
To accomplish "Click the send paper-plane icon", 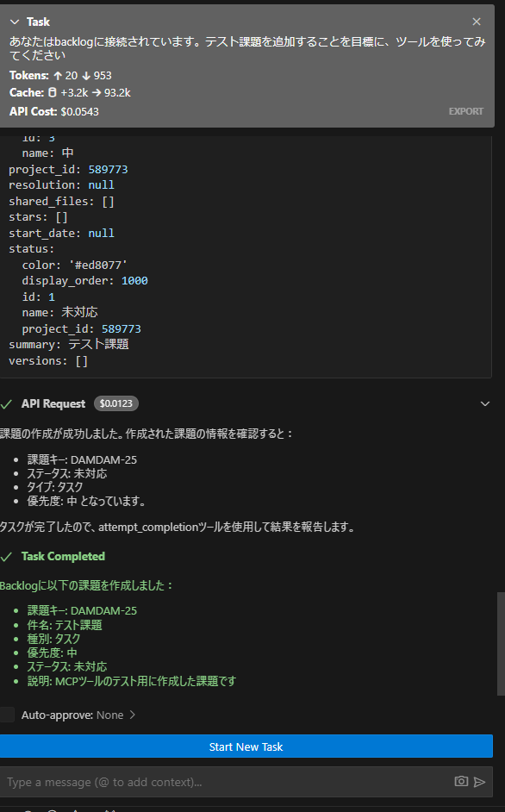I will (x=482, y=782).
